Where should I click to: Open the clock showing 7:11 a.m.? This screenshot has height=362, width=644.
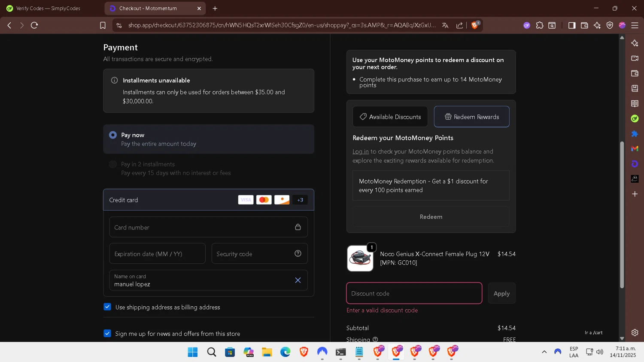point(623,352)
